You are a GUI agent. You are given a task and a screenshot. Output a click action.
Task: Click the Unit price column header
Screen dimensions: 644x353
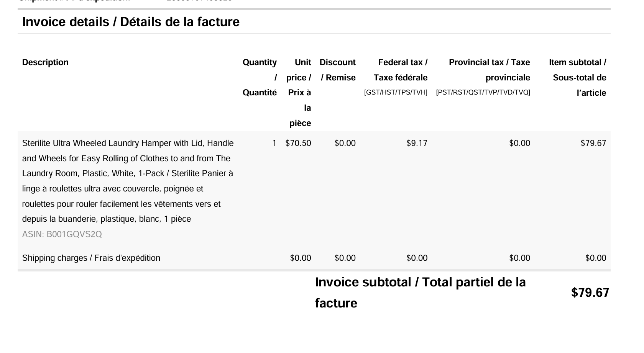(x=299, y=93)
